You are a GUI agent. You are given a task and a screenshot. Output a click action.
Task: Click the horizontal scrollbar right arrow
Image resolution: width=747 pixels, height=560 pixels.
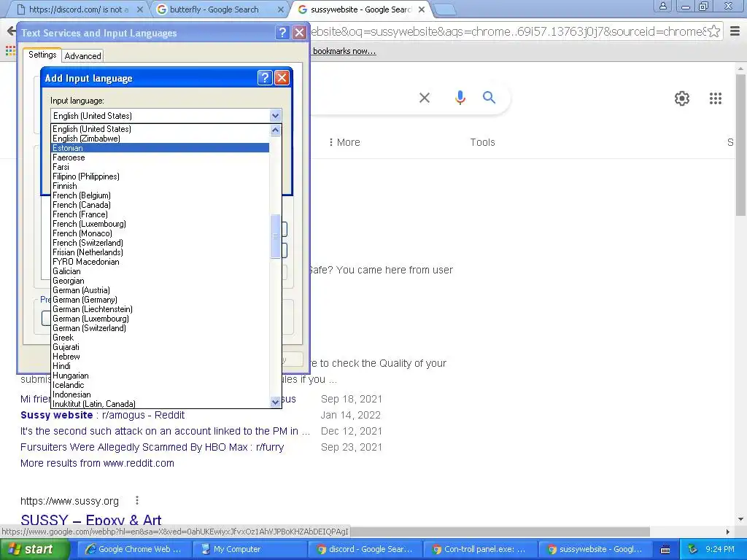(x=727, y=532)
